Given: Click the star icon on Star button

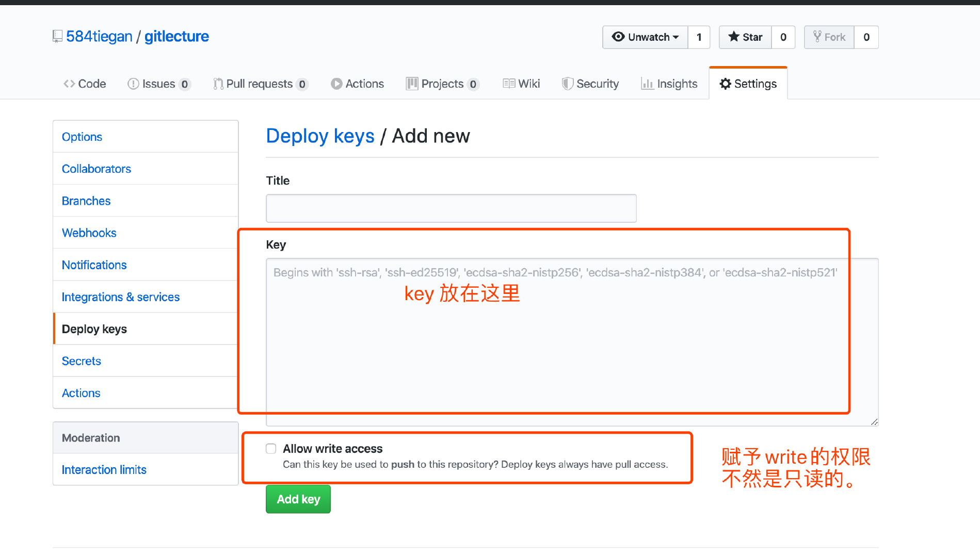Looking at the screenshot, I should click(733, 37).
